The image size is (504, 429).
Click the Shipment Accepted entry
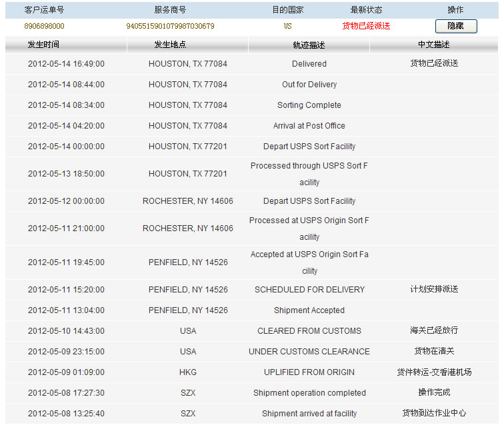(x=309, y=310)
